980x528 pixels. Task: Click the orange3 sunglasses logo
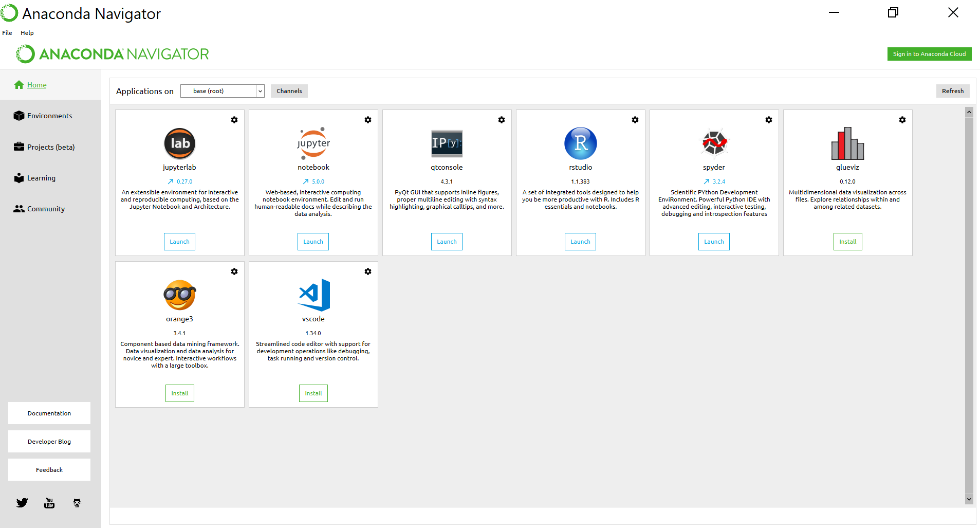180,295
